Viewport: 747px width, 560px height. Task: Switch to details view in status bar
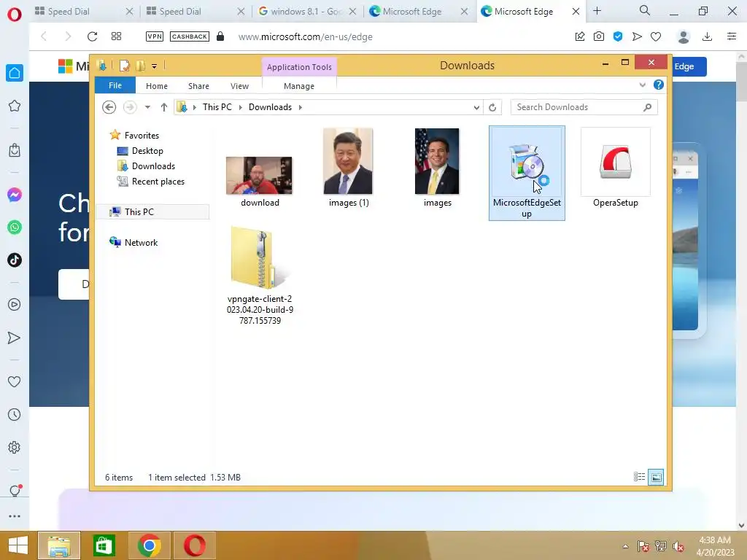tap(639, 477)
